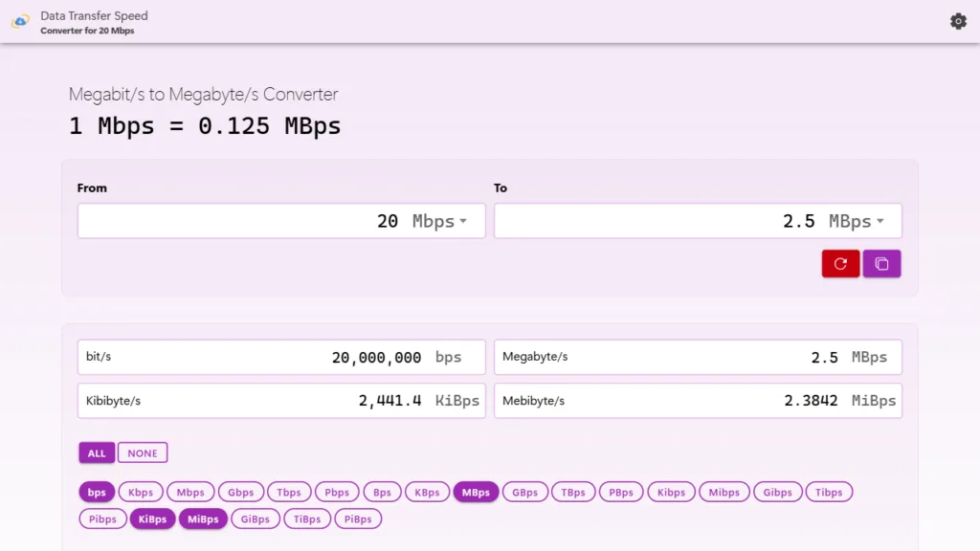Enable the Gbps unit chip

tap(240, 493)
